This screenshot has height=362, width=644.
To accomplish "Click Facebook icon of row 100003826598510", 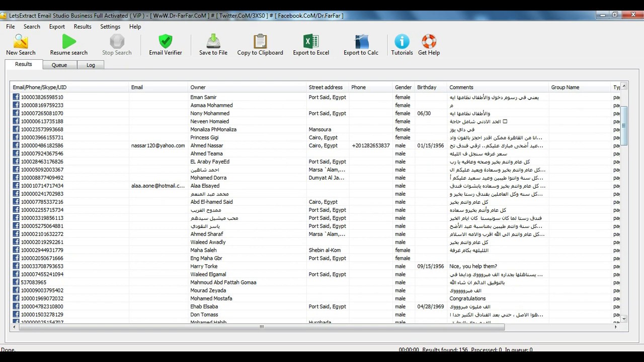I will pyautogui.click(x=16, y=97).
